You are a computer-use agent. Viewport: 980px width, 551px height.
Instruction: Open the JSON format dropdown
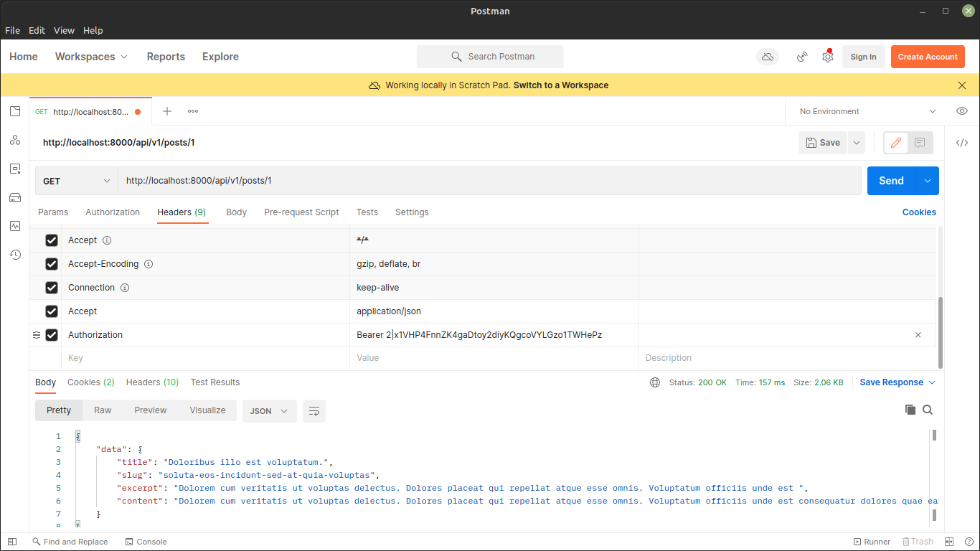(x=269, y=411)
